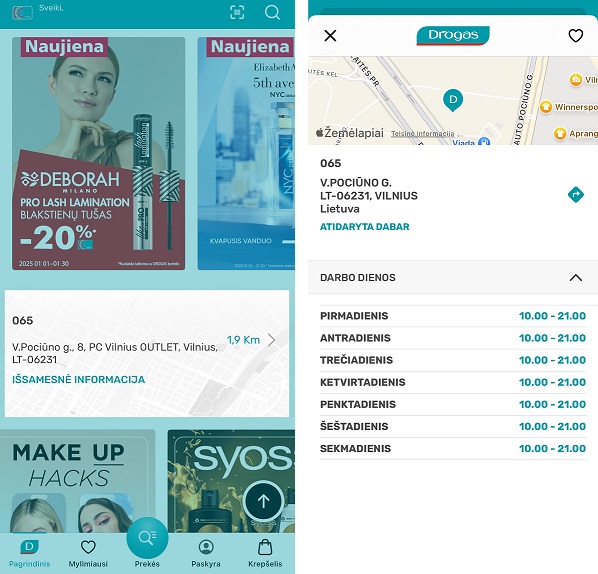This screenshot has width=598, height=574.
Task: Switch to the Mylimiausi tab
Action: pyautogui.click(x=88, y=553)
